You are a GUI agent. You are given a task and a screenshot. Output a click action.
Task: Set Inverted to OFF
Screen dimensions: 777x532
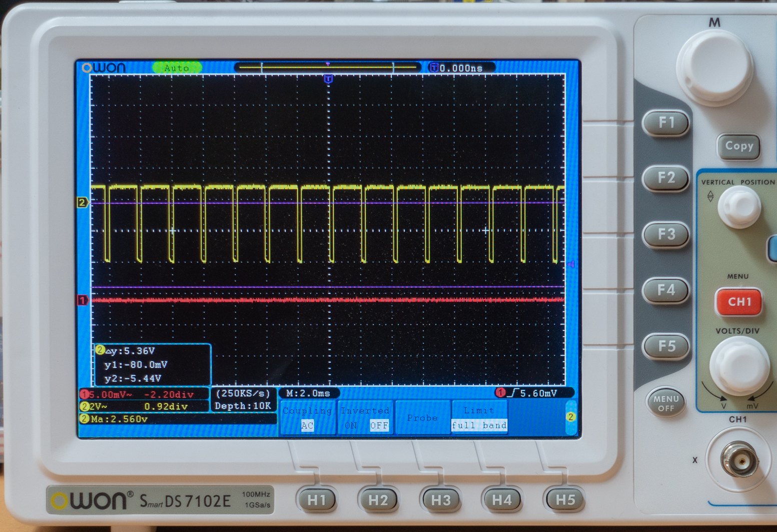click(x=379, y=425)
